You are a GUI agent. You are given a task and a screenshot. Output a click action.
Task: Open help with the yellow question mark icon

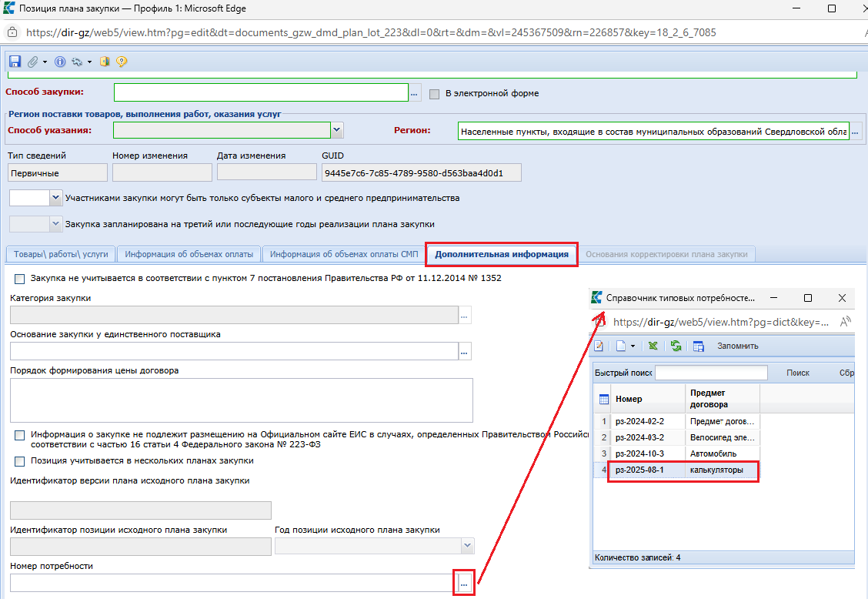[122, 62]
